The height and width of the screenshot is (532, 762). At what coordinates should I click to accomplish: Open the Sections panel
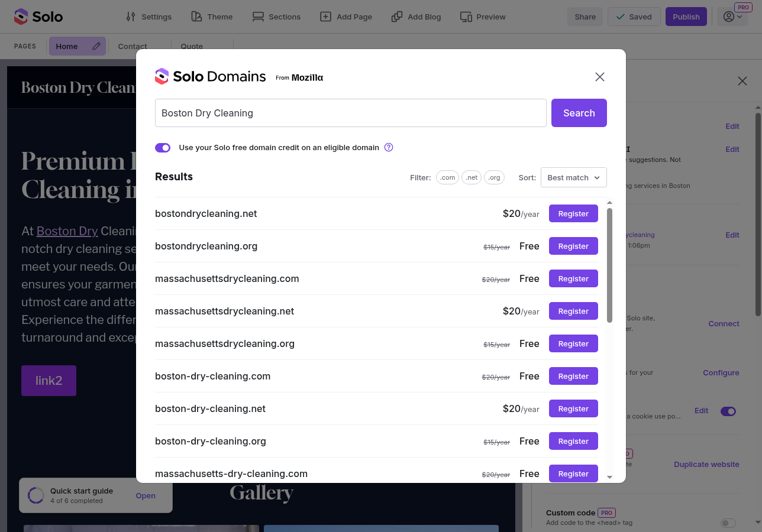276,17
